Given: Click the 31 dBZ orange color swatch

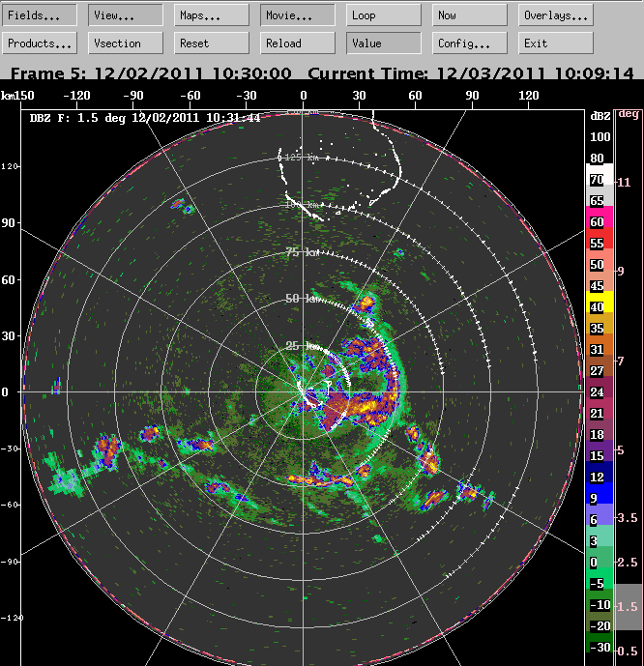Looking at the screenshot, I should [600, 344].
